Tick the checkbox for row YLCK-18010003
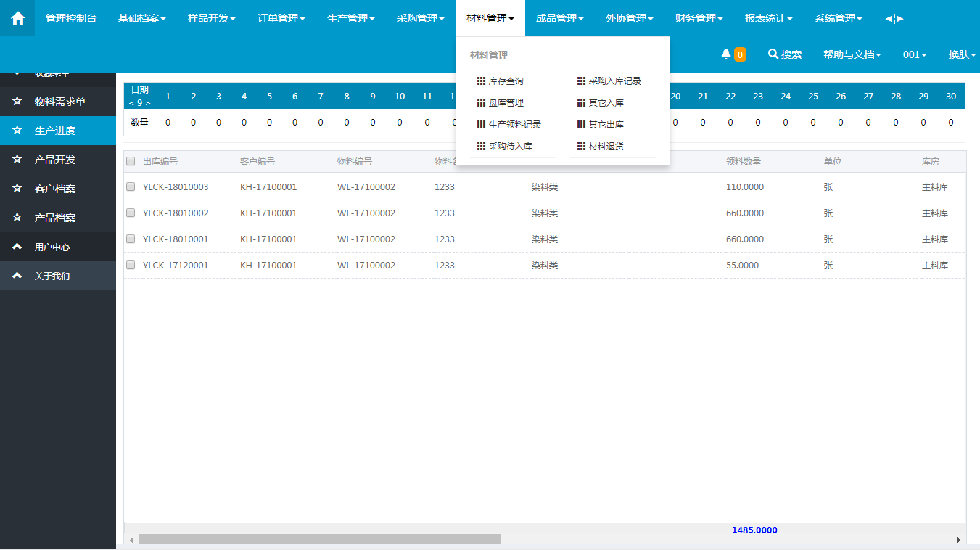Screen dimensions: 980x550 click(131, 186)
